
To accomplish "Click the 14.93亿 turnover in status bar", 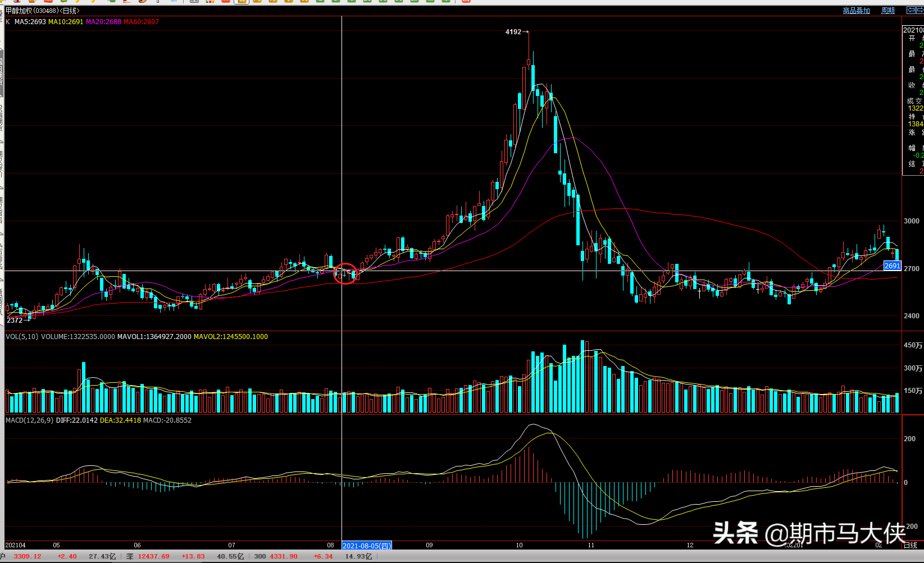I will (358, 556).
